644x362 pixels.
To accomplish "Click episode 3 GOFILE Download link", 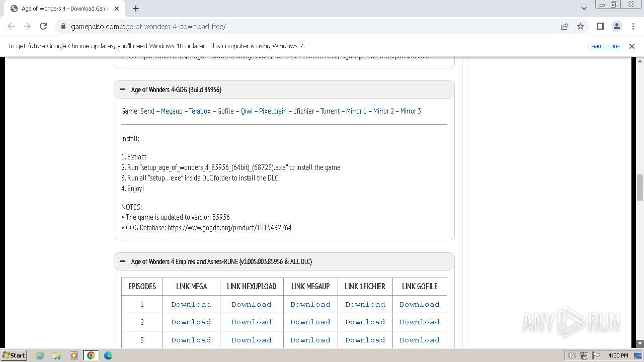I will 420,340.
